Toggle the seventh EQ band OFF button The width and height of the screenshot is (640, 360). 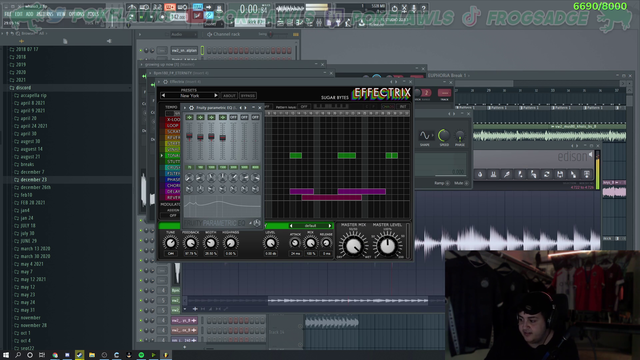255,117
